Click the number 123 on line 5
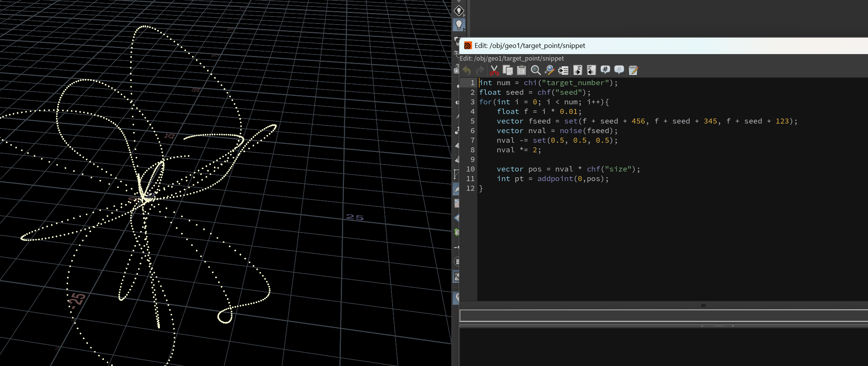The image size is (868, 366). (x=783, y=121)
